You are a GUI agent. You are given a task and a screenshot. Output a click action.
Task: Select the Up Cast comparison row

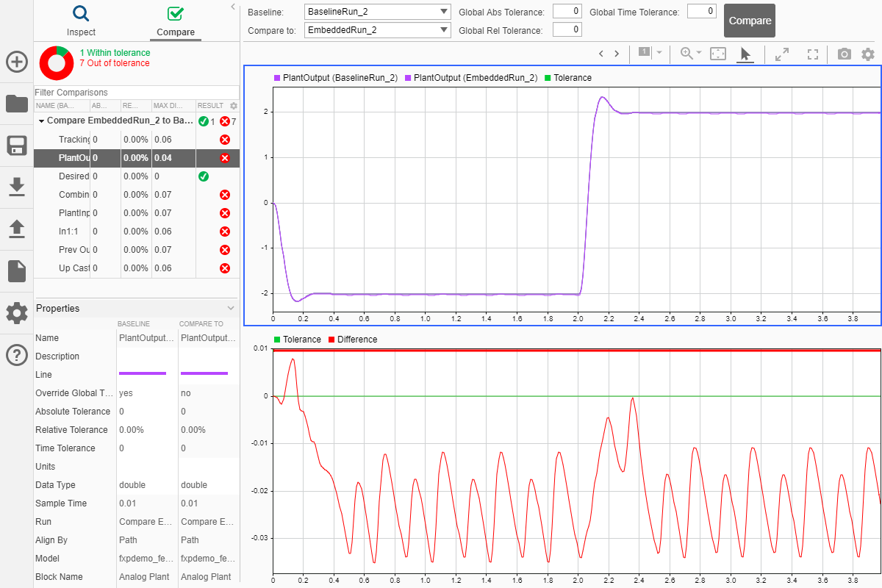click(137, 268)
